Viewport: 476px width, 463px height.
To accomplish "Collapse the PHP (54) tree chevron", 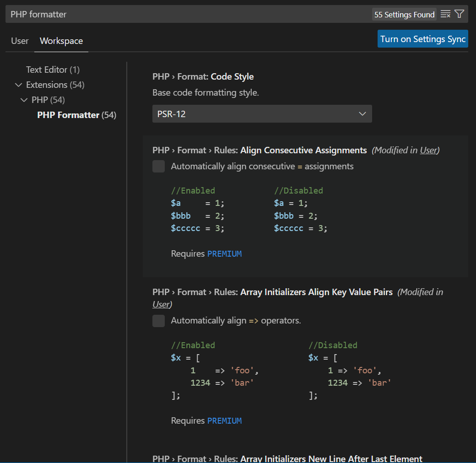I will point(24,100).
